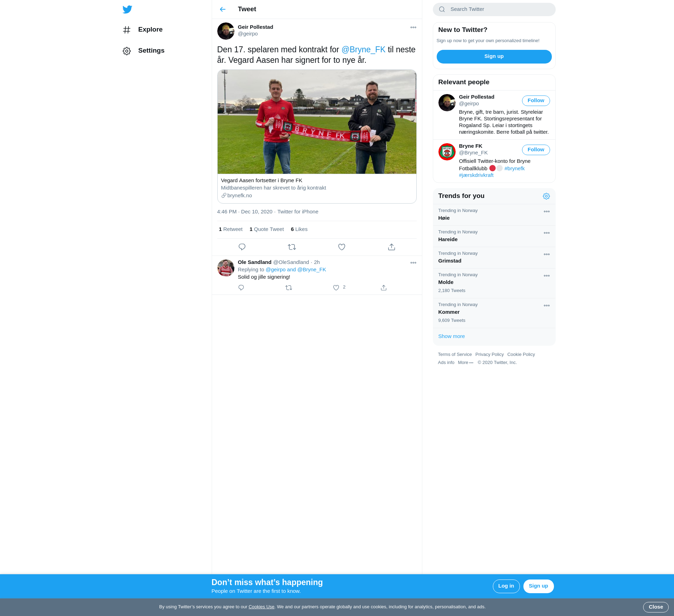Open the Kommer trend
This screenshot has height=616, width=674.
click(x=494, y=313)
